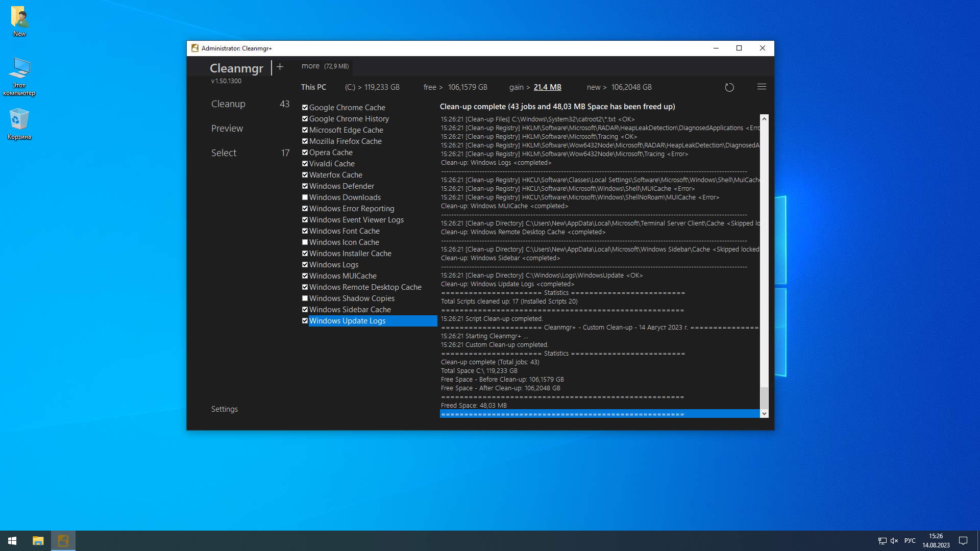Open the 'more (72,9 MB)' tab

[x=325, y=66]
